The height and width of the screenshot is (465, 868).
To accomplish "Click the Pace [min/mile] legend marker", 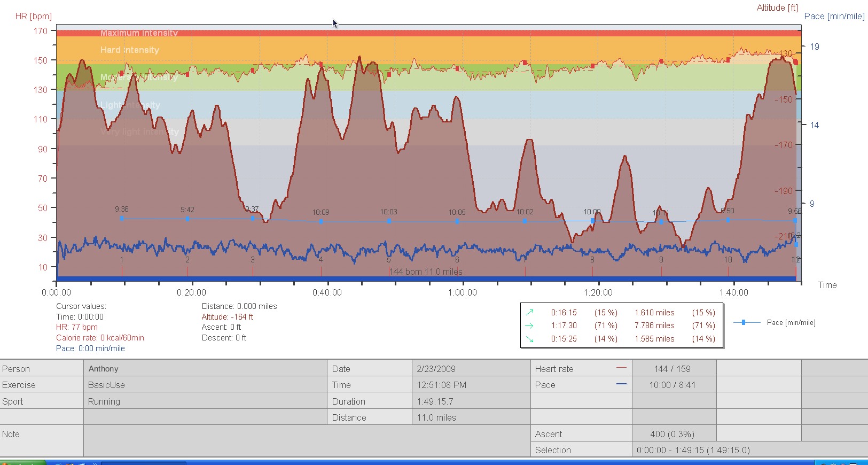I will [x=744, y=322].
